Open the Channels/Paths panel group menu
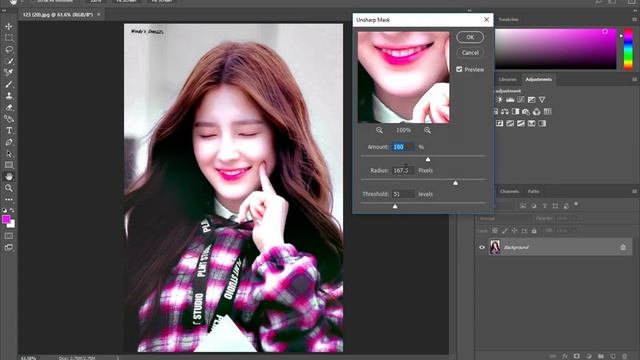640x360 pixels. coord(634,191)
